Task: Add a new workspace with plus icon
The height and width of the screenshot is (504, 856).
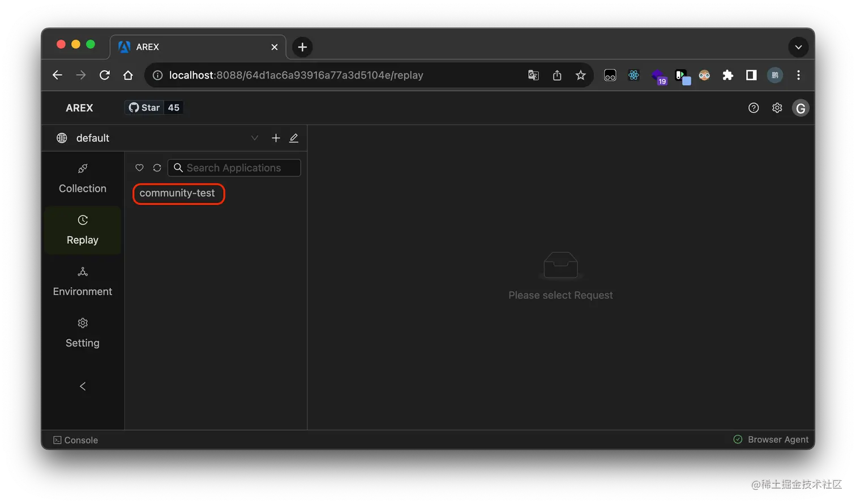Action: point(276,138)
